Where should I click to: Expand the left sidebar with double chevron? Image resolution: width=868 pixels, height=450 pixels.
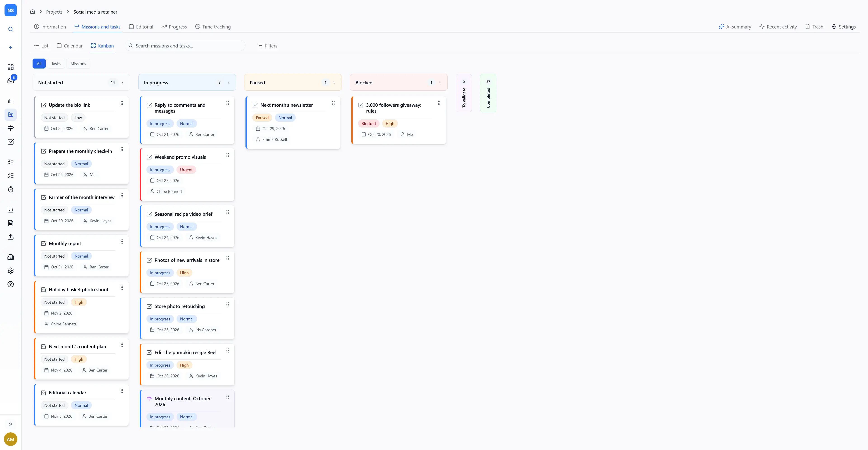tap(10, 424)
